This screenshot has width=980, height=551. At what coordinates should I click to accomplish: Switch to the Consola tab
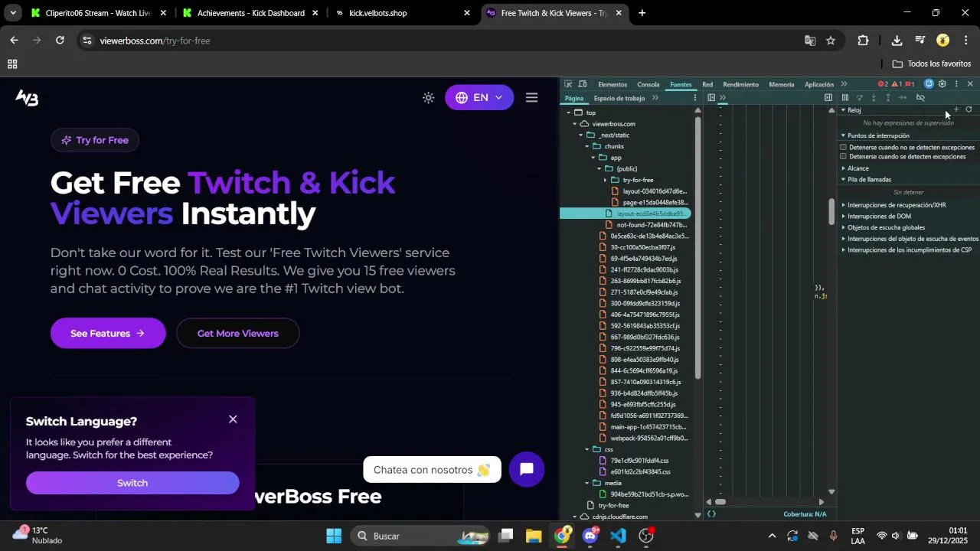[648, 84]
